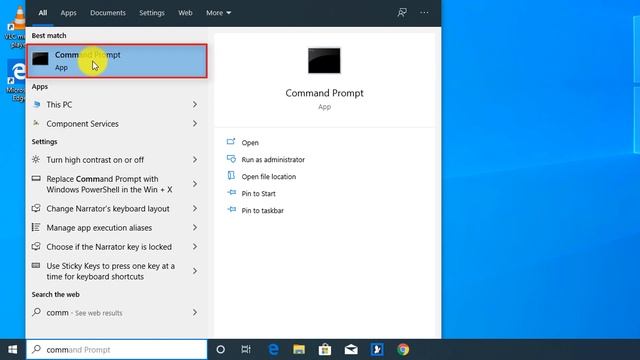The image size is (640, 360).
Task: Click magnifier icon beside comm web result
Action: [36, 312]
